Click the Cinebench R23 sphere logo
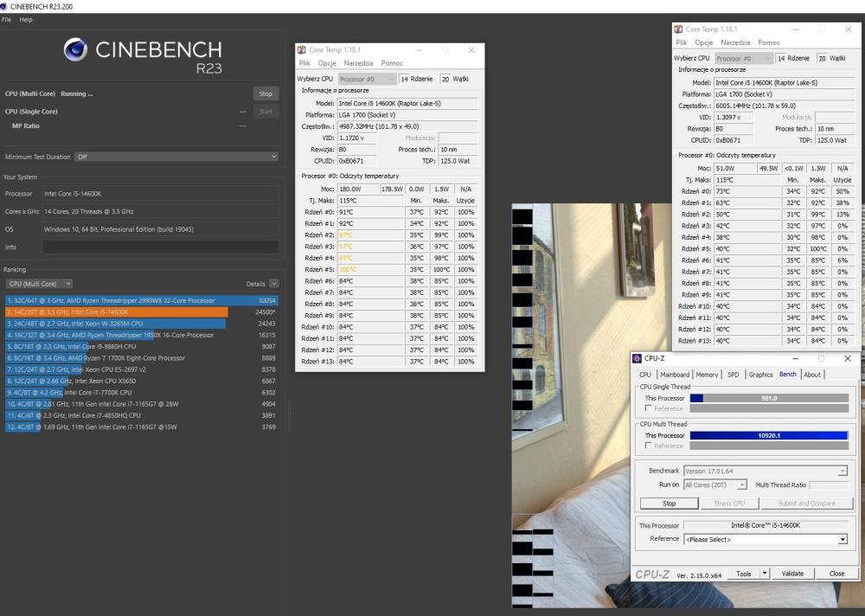865x616 pixels. 75,52
